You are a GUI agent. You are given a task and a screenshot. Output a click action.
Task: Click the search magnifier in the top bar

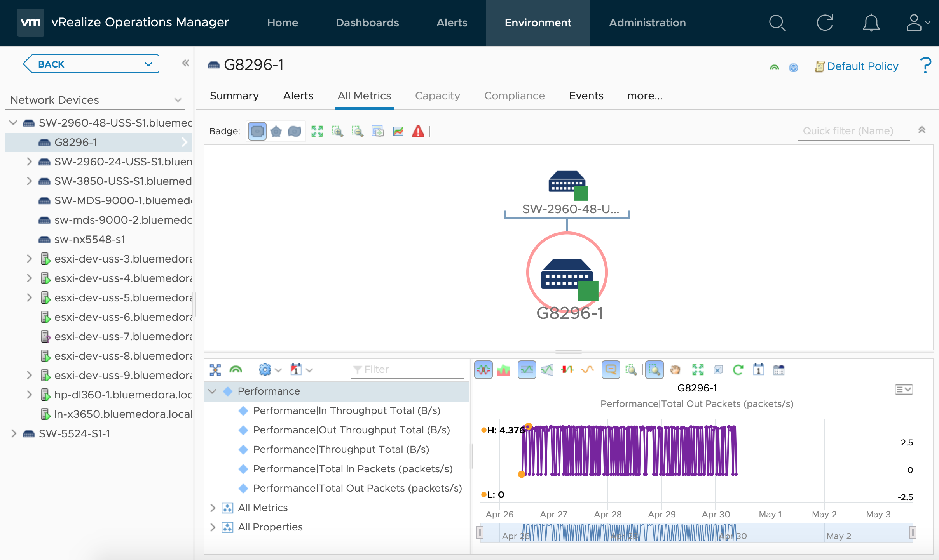click(x=777, y=23)
